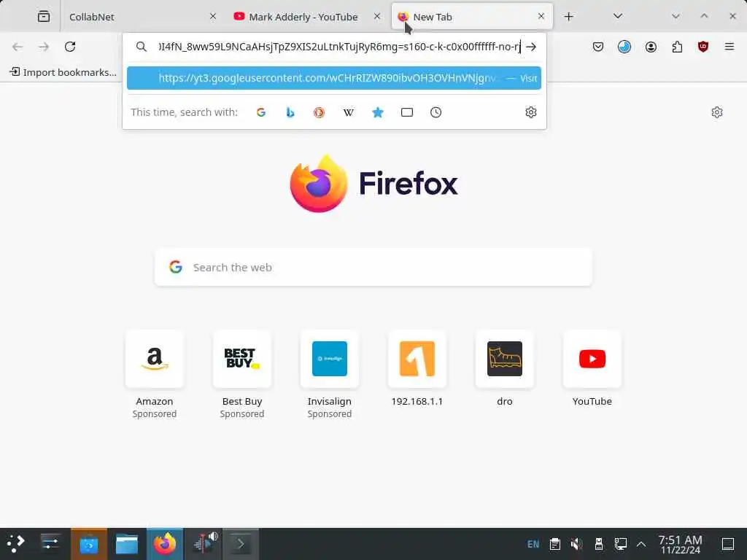
Task: Expand hidden system tray icons arrow
Action: [641, 544]
